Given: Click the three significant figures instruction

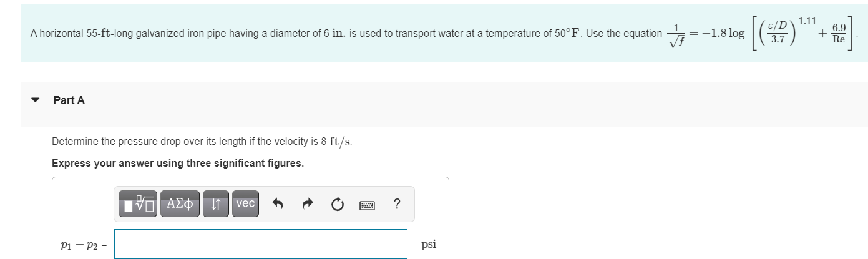Looking at the screenshot, I should pos(178,164).
